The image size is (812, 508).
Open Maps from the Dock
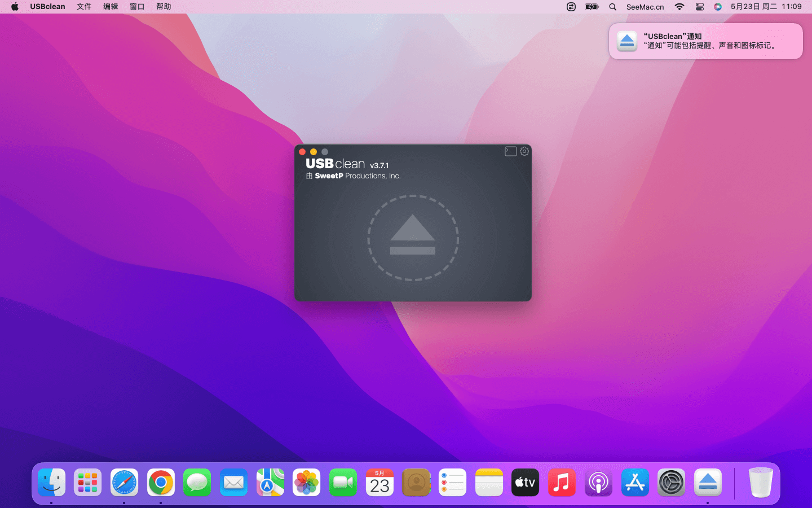270,483
